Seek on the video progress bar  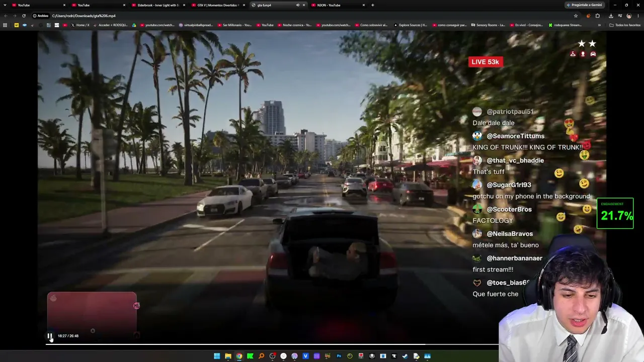click(272, 344)
